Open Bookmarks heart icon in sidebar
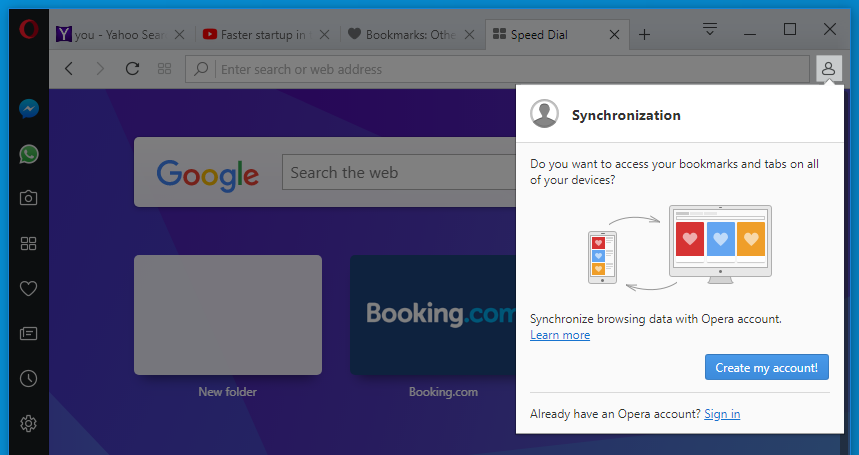 pos(29,288)
